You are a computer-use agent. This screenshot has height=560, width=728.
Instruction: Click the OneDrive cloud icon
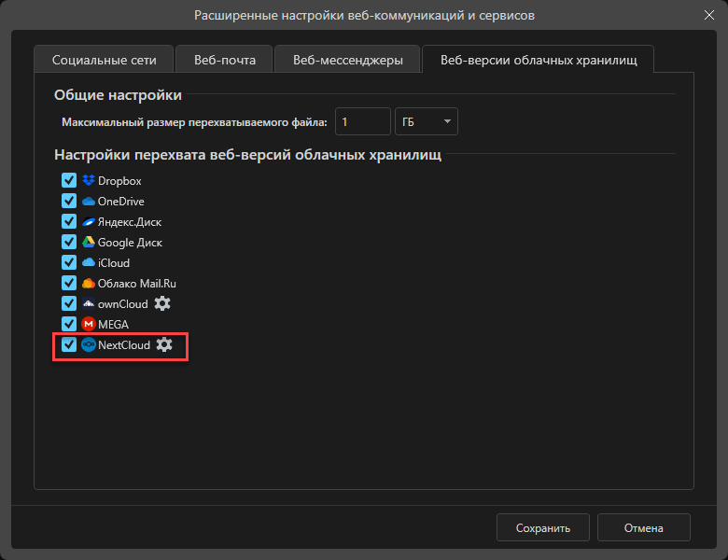89,202
